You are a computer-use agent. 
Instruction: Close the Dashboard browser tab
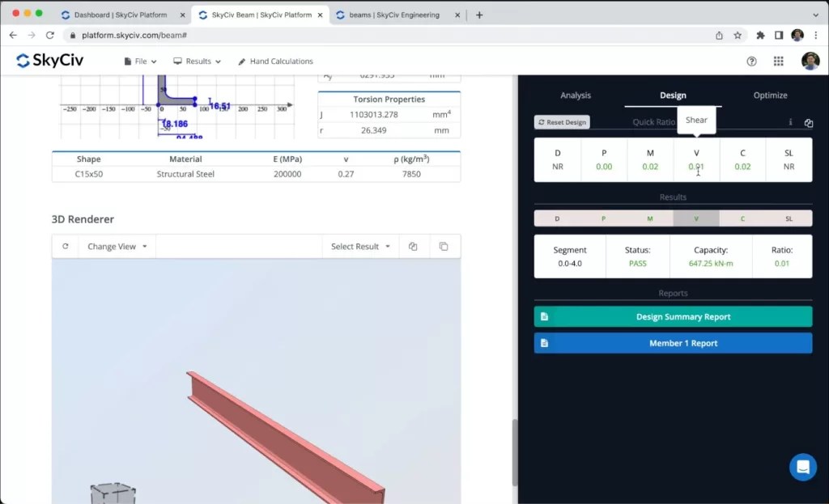pyautogui.click(x=182, y=15)
